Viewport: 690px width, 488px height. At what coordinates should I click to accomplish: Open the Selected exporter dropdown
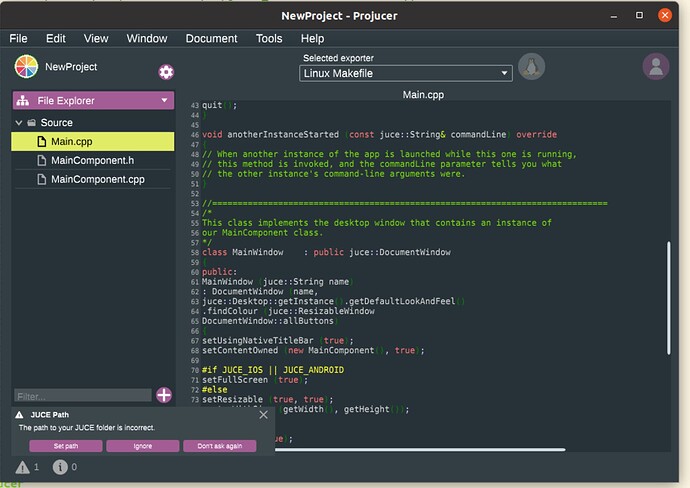coord(406,73)
